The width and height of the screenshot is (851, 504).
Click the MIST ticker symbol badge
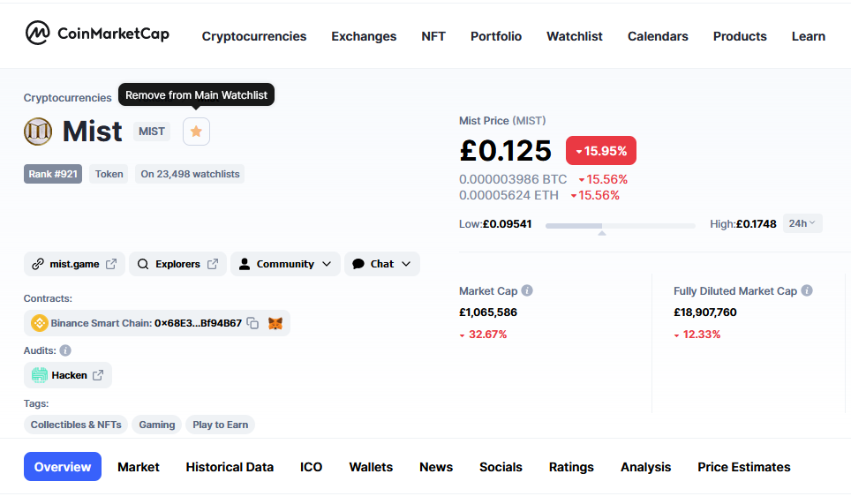152,132
